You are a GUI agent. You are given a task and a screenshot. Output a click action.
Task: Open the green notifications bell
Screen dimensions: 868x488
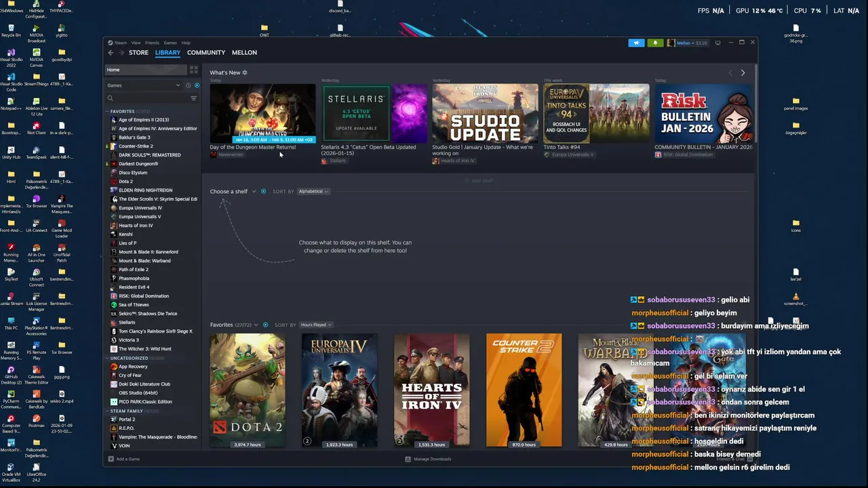(655, 43)
